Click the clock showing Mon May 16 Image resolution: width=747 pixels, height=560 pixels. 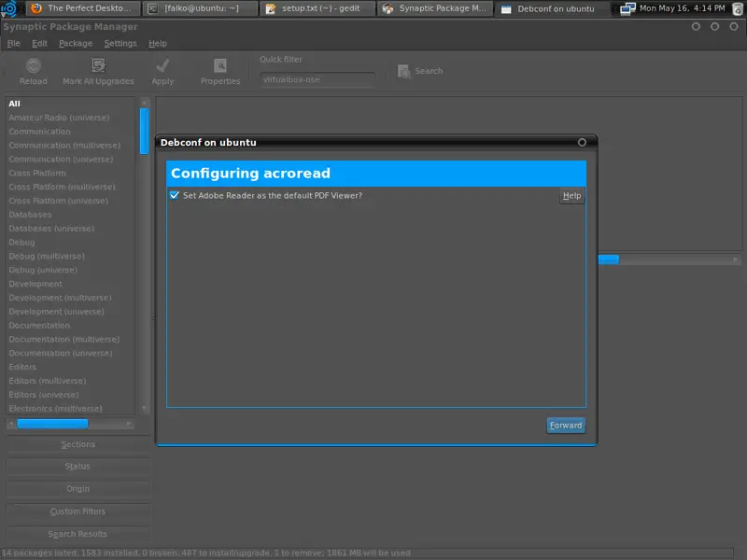click(683, 8)
